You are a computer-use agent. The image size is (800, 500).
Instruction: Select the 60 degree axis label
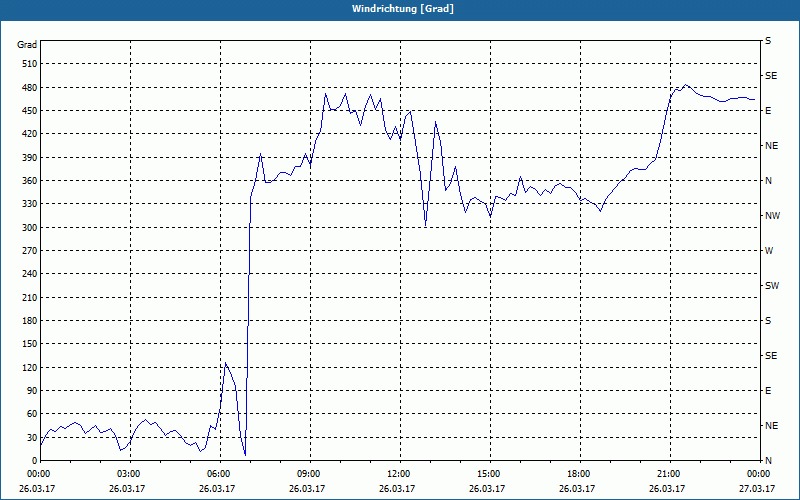click(32, 414)
